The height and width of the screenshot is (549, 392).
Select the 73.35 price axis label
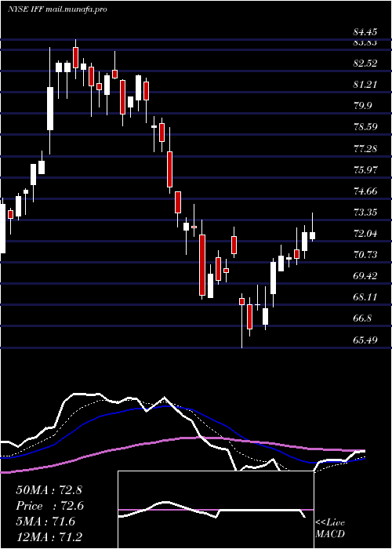(x=365, y=213)
